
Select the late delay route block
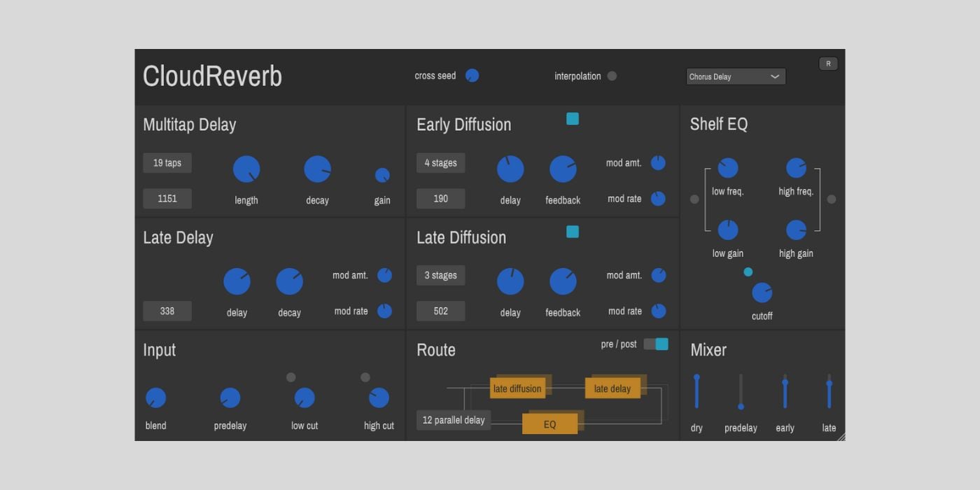612,388
